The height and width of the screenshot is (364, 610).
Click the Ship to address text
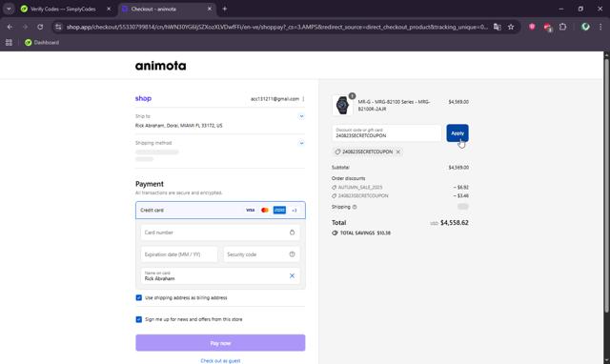pos(179,126)
